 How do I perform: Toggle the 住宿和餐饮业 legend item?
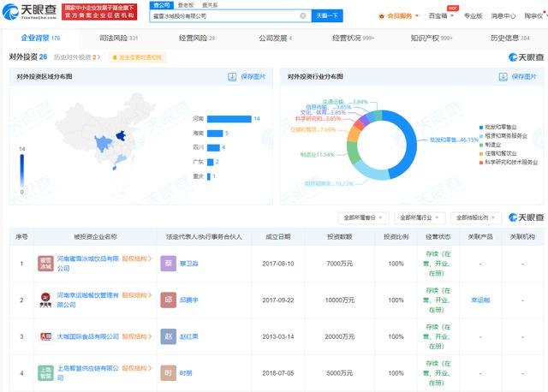[497, 153]
